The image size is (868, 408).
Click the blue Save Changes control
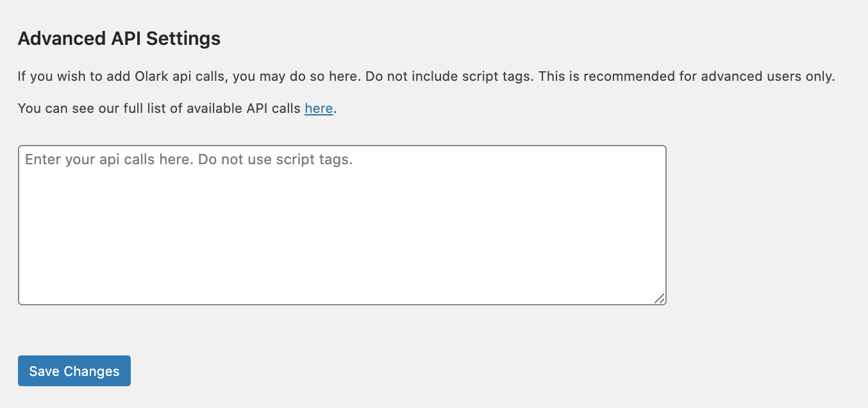[x=74, y=371]
